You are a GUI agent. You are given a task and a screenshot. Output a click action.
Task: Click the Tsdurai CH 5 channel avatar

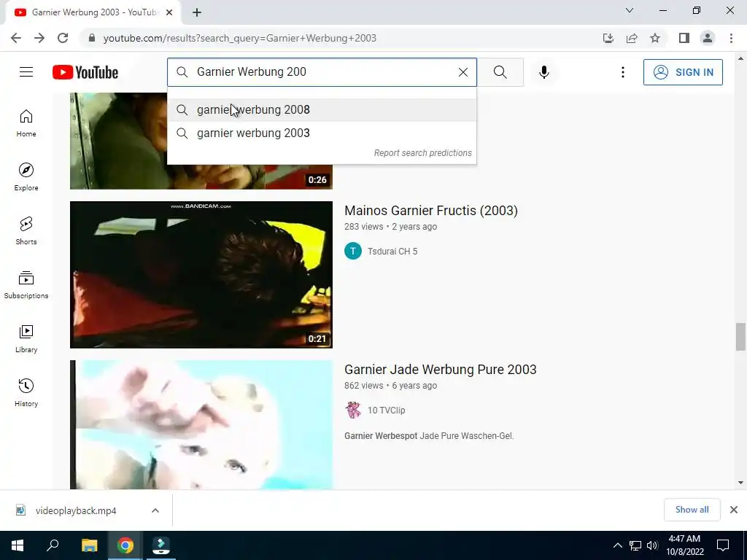[353, 251]
